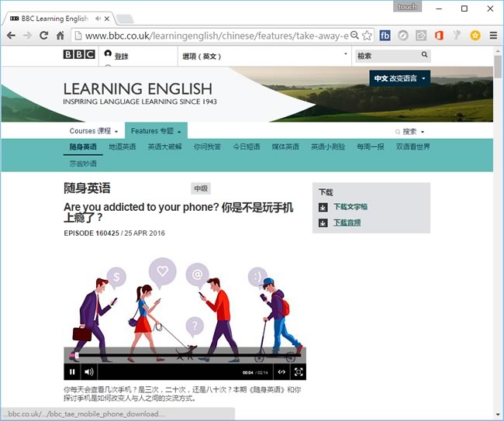
Task: Open the 今日短语 section
Action: click(247, 147)
